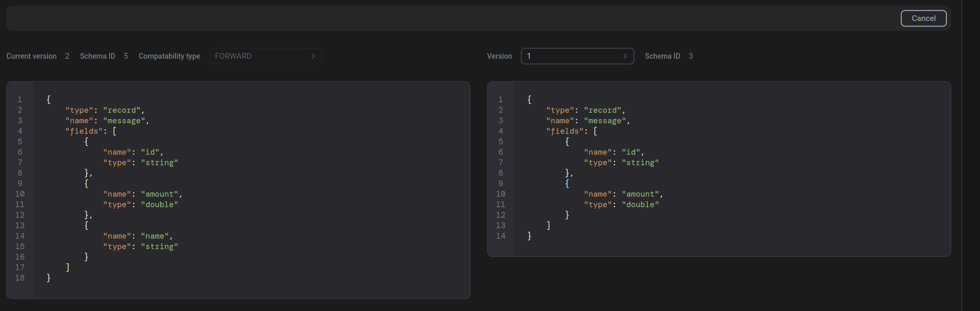
Task: Click line number 13 in version 1 schema
Action: [x=501, y=226]
